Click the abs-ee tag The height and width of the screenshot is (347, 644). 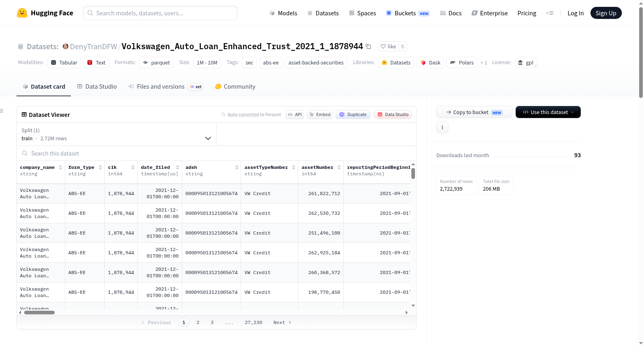tap(271, 62)
